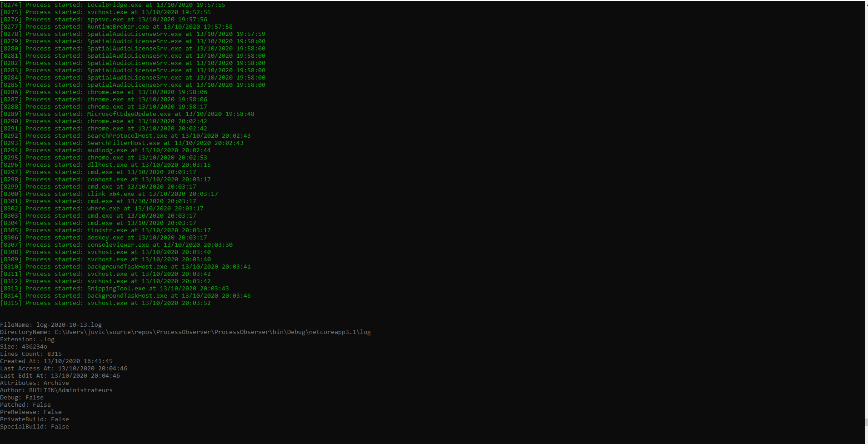Click the Attributes: Archive line
Viewport: 868px width, 444px height.
click(35, 383)
